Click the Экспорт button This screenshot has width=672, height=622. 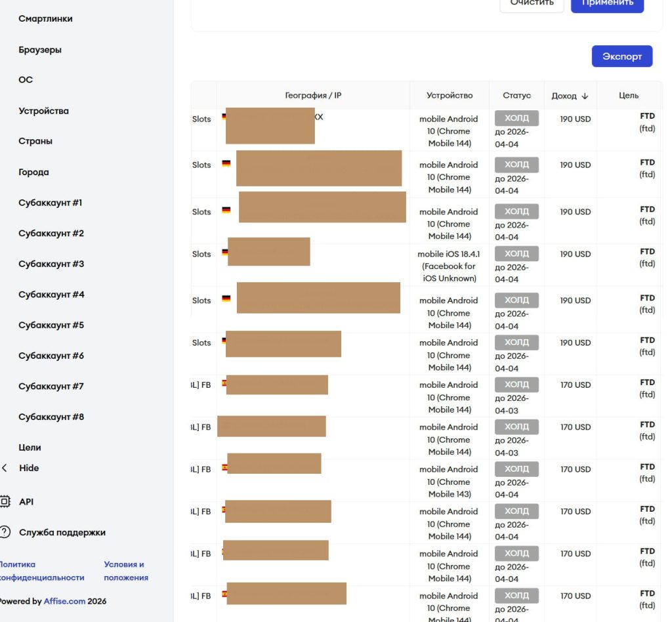click(621, 56)
